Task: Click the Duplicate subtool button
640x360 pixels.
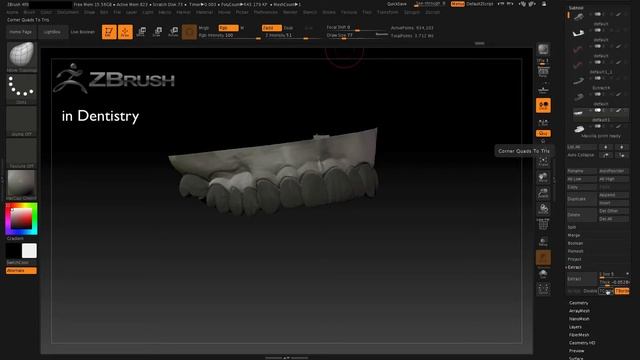Action: click(582, 199)
